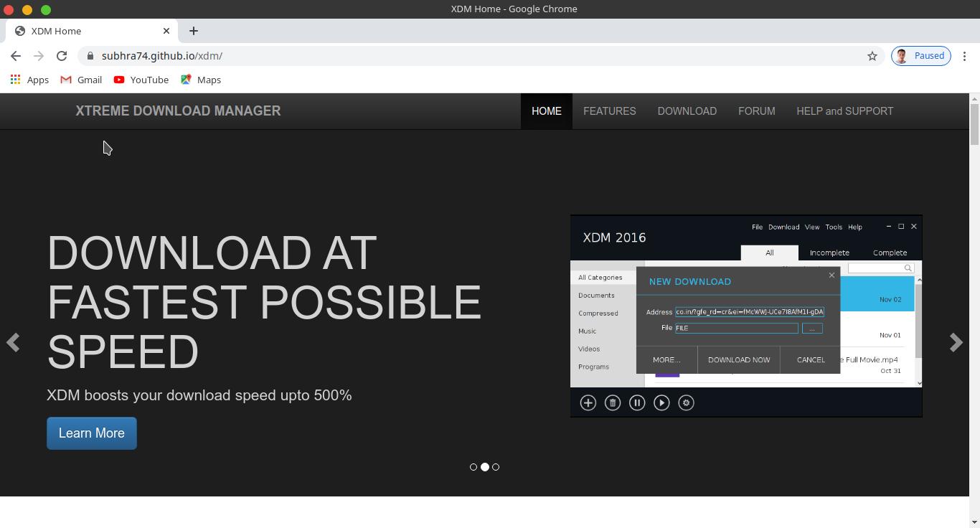The image size is (980, 528).
Task: Open the FORUM navigation item
Action: coord(757,111)
